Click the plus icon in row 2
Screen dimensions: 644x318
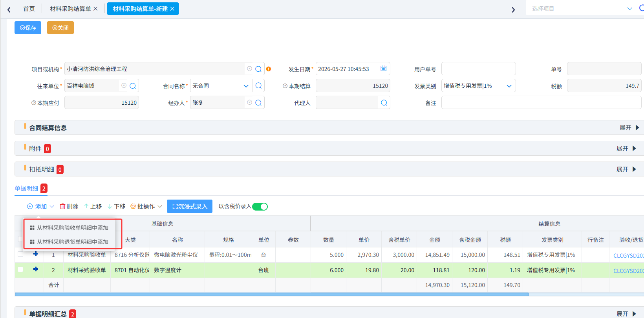coord(36,269)
